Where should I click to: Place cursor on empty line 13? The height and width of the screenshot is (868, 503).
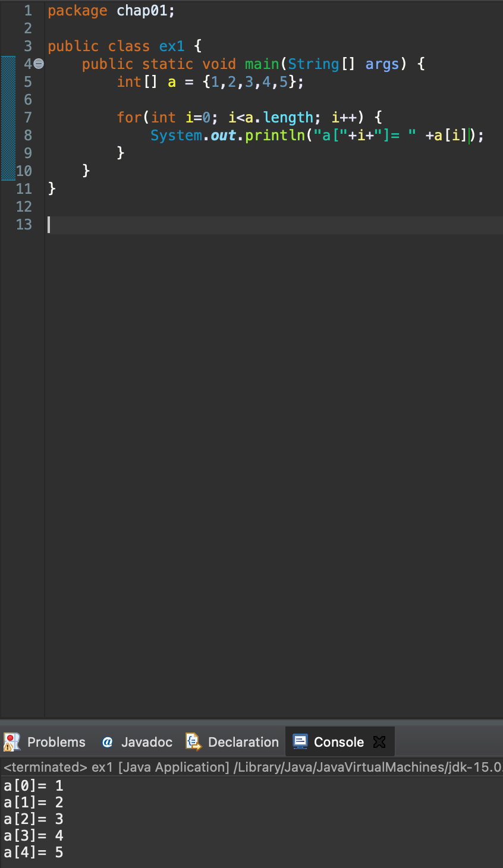pyautogui.click(x=273, y=225)
